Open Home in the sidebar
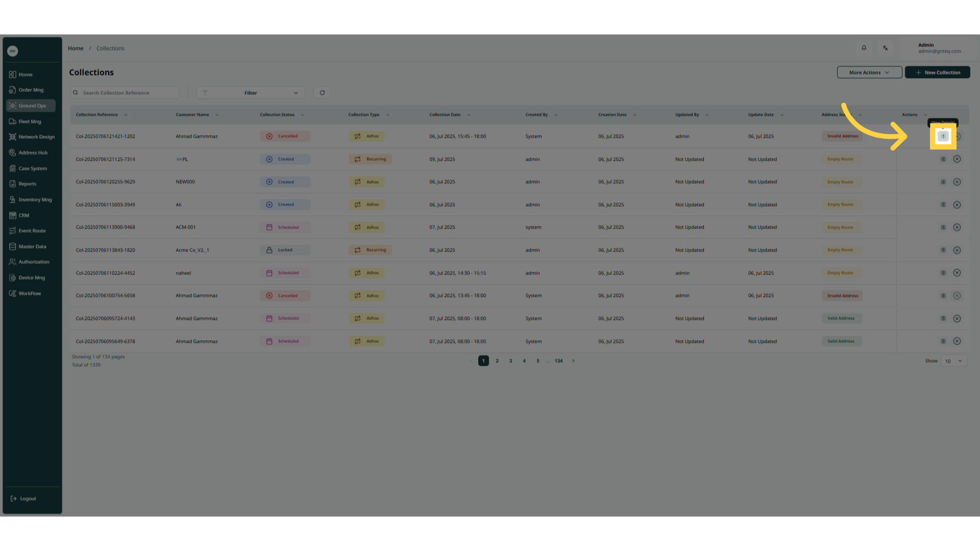 point(21,74)
